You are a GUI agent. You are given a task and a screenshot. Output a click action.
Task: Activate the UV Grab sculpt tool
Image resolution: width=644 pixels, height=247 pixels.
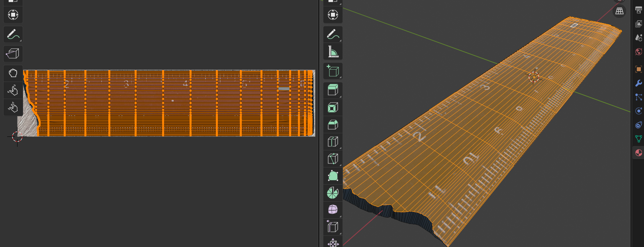[13, 73]
